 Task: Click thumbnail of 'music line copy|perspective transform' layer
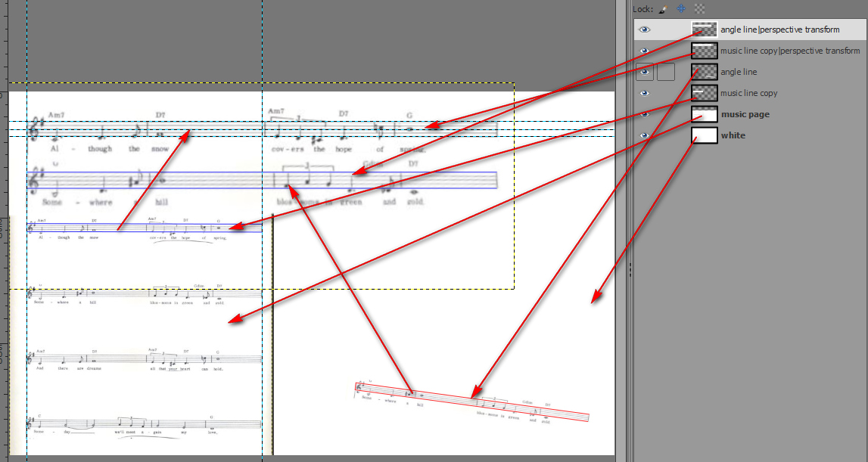704,51
